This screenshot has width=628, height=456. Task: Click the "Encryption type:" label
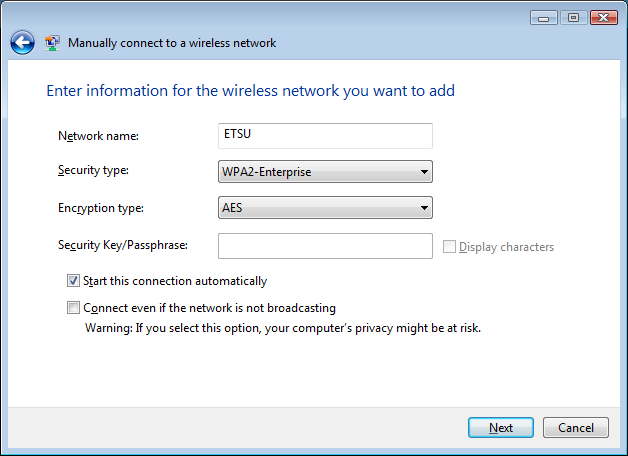(x=101, y=208)
